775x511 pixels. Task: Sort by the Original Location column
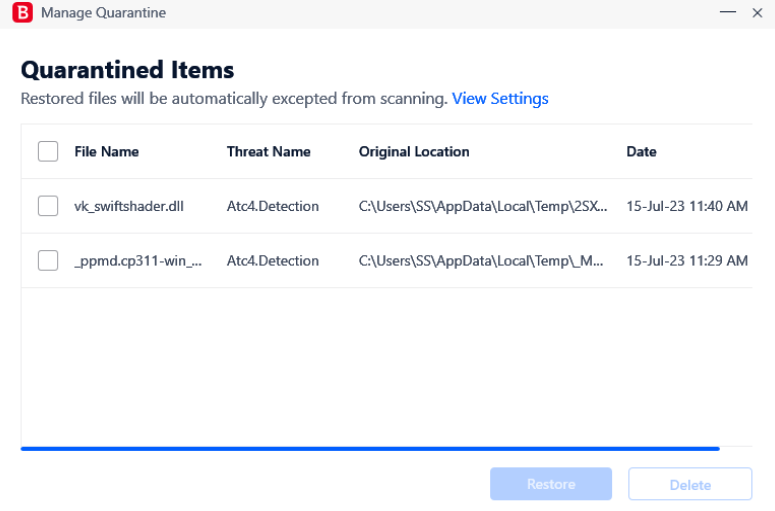(x=414, y=152)
